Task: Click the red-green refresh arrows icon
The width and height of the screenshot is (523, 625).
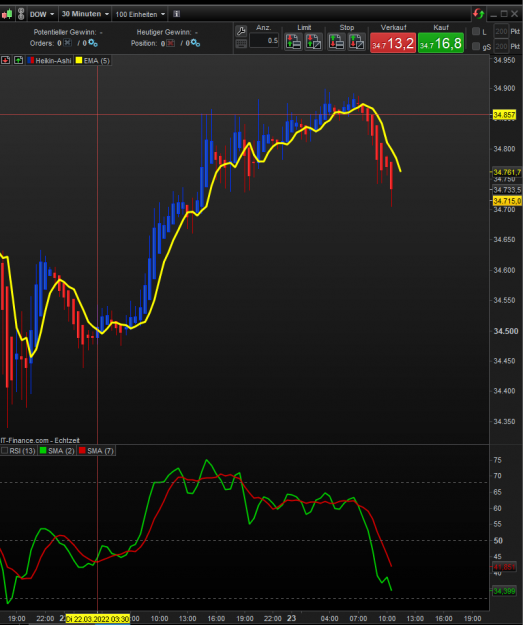Action: tap(478, 14)
